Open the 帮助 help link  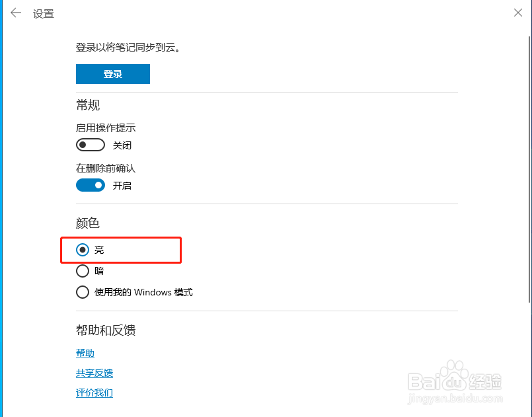tap(85, 353)
